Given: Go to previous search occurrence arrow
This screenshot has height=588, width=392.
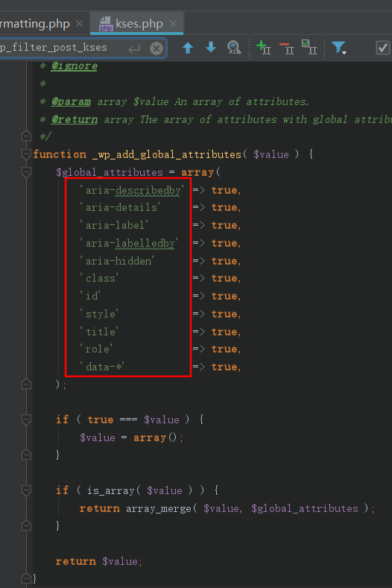Looking at the screenshot, I should point(188,48).
